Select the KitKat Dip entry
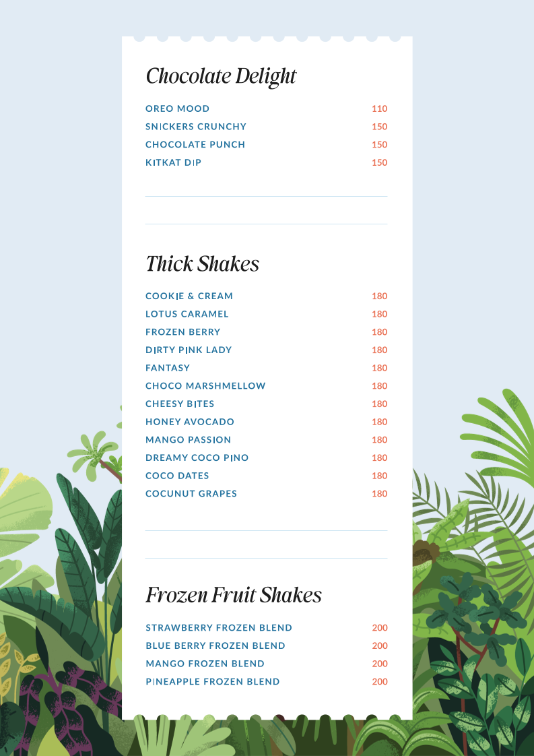This screenshot has height=756, width=534. (x=173, y=162)
